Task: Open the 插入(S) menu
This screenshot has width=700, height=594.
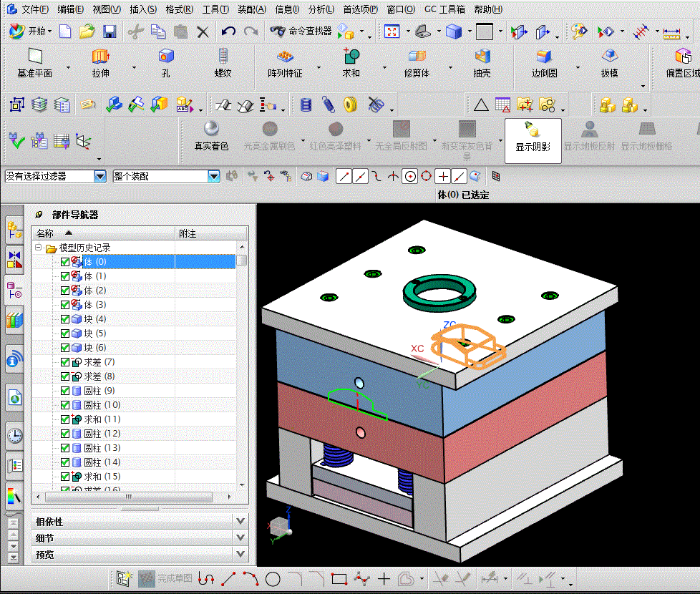Action: (x=143, y=9)
